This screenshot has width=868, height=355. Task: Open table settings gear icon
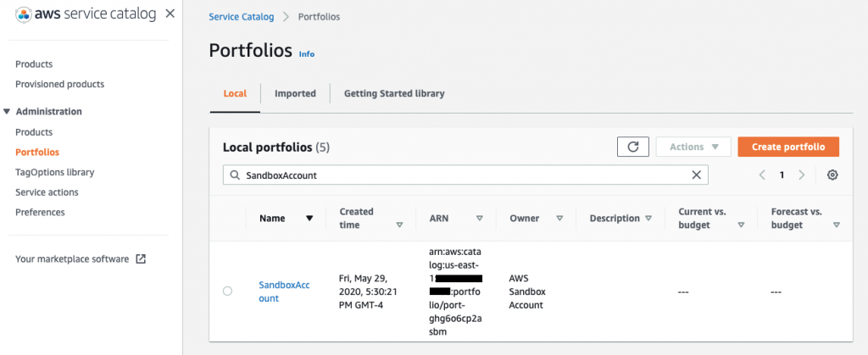832,175
